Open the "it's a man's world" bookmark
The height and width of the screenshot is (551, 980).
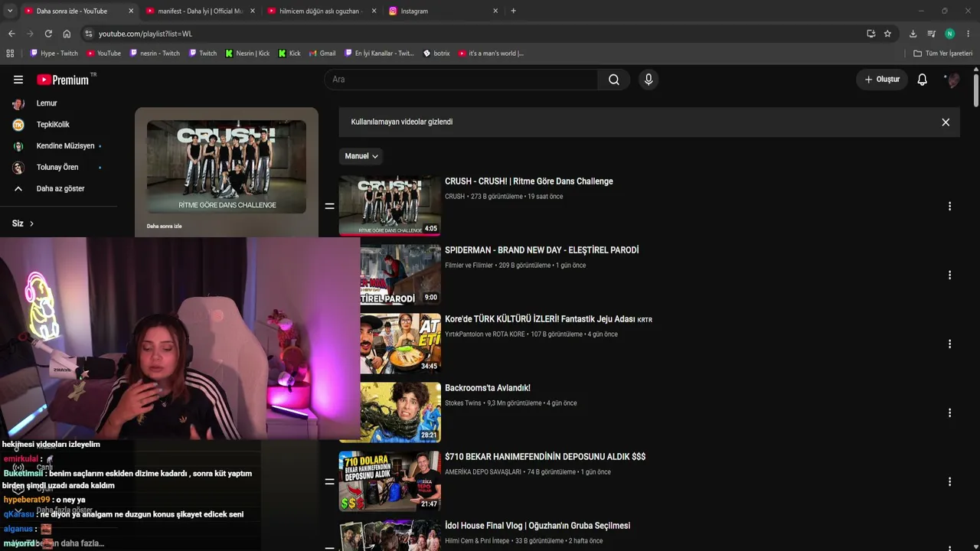[x=491, y=54]
